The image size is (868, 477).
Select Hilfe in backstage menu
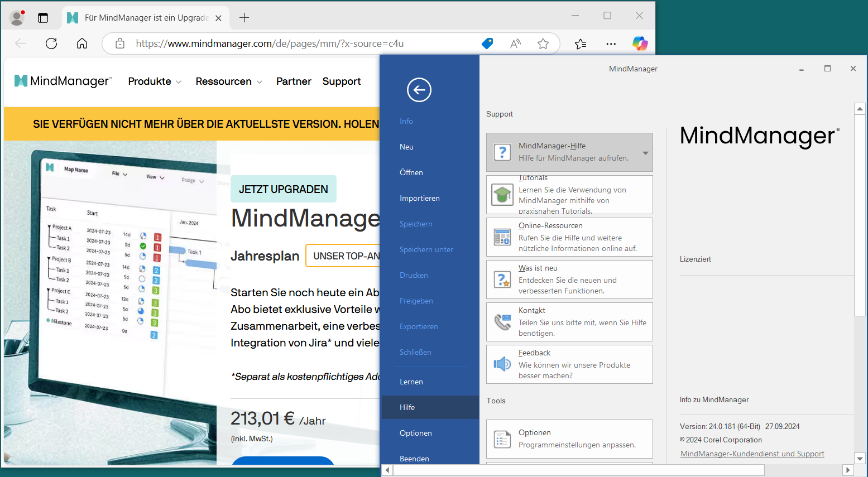click(430, 407)
